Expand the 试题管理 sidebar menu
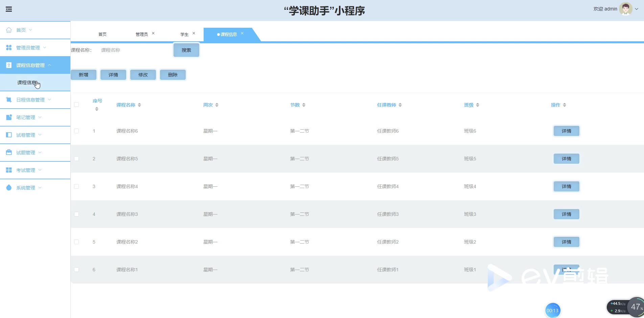Screen dimensions: 644x318 click(x=40, y=152)
